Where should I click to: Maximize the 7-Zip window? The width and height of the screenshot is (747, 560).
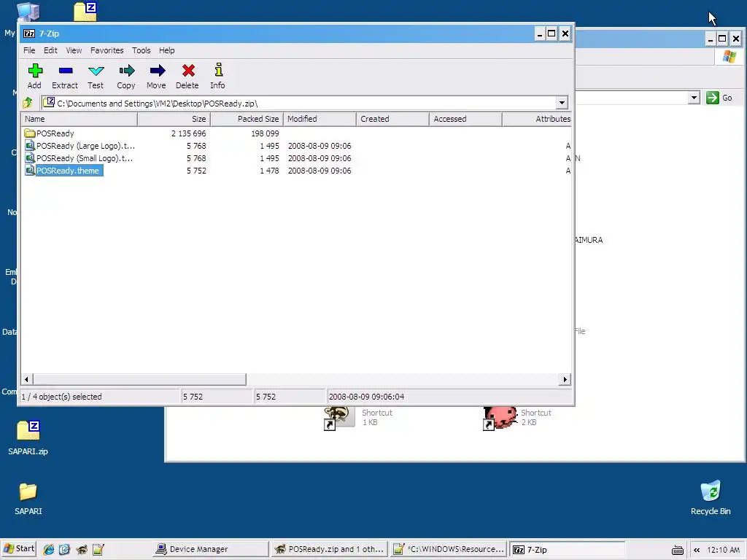[x=551, y=34]
